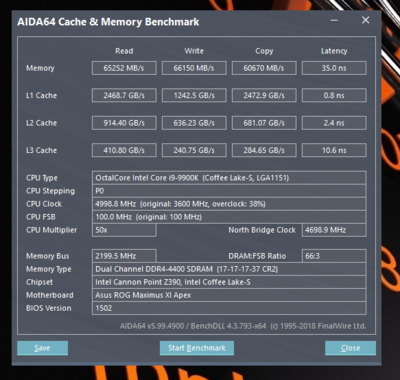Minimize the AIDA64 benchmark window
This screenshot has height=380, width=400.
tap(334, 20)
